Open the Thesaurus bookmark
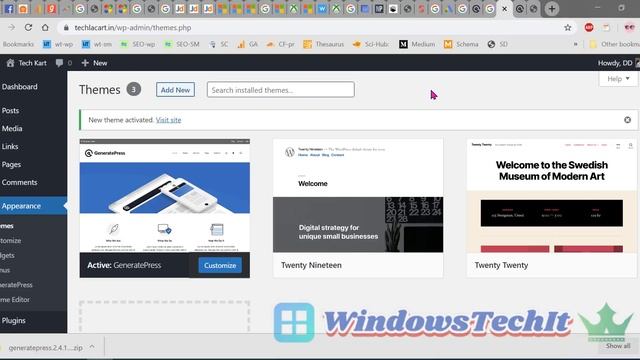 pos(324,44)
